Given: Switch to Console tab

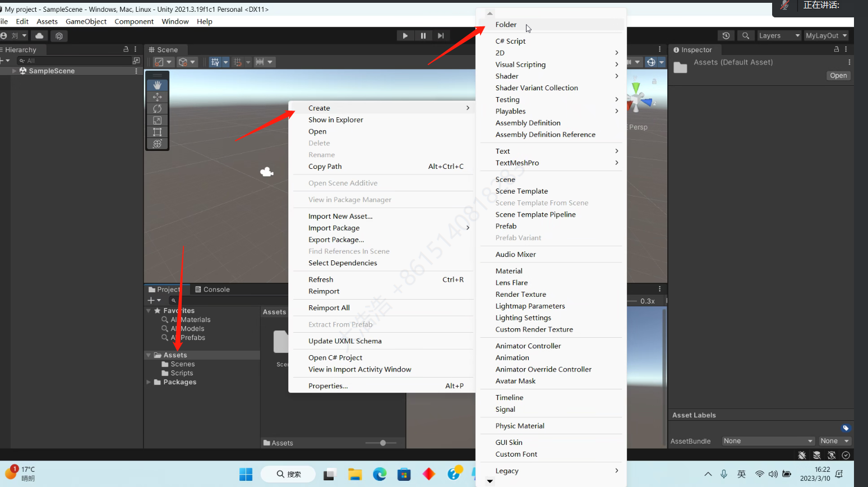Looking at the screenshot, I should 213,290.
